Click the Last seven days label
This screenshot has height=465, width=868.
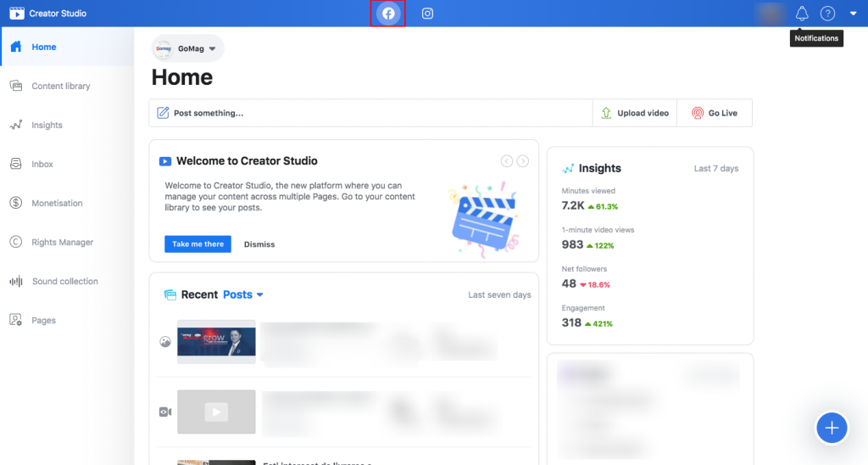tap(499, 294)
